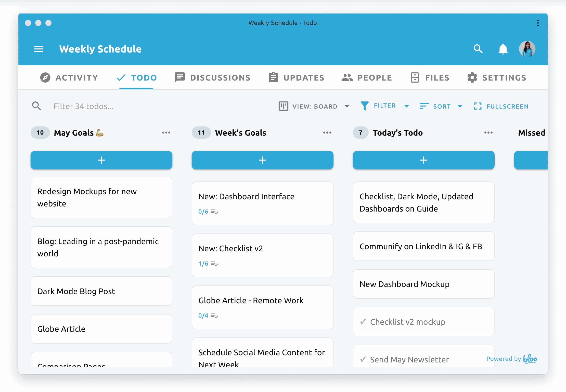Screen dimensions: 566x392
Task: Uncheck the Send May Newsletter todo
Action: 363,360
